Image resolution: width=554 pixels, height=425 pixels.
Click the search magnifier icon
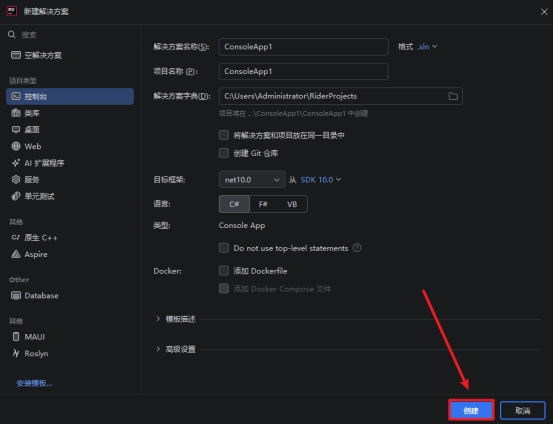point(12,35)
